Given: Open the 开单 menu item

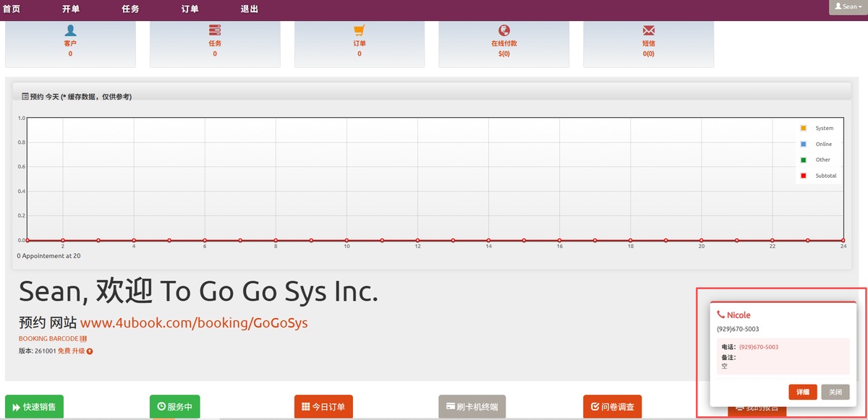Looking at the screenshot, I should [71, 9].
